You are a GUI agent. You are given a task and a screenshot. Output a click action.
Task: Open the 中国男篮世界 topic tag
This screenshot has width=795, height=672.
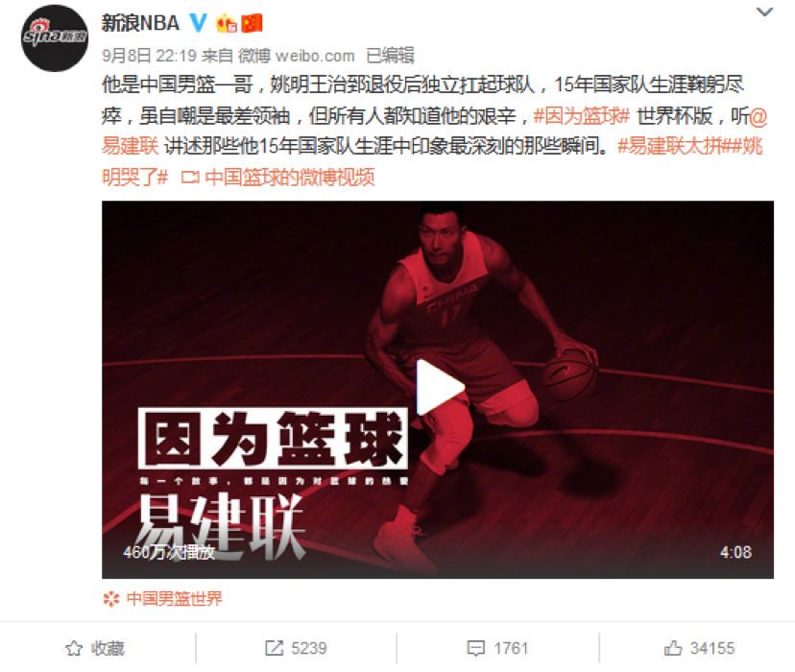(162, 598)
